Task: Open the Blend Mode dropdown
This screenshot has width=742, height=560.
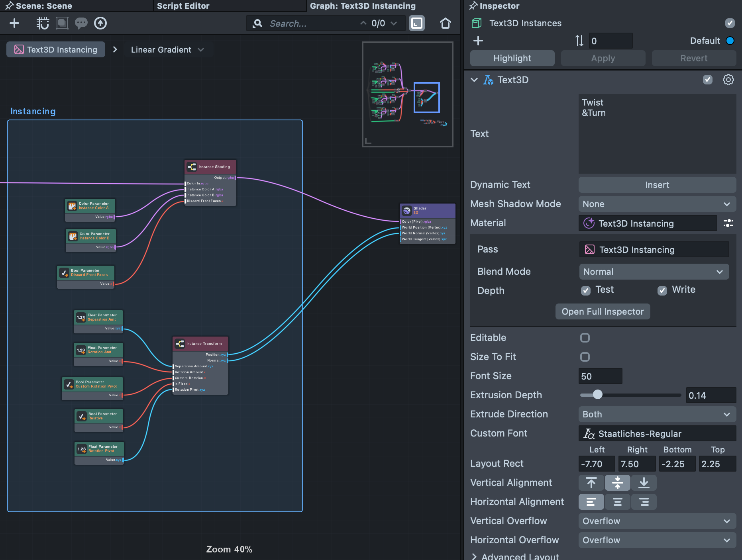Action: pos(654,272)
